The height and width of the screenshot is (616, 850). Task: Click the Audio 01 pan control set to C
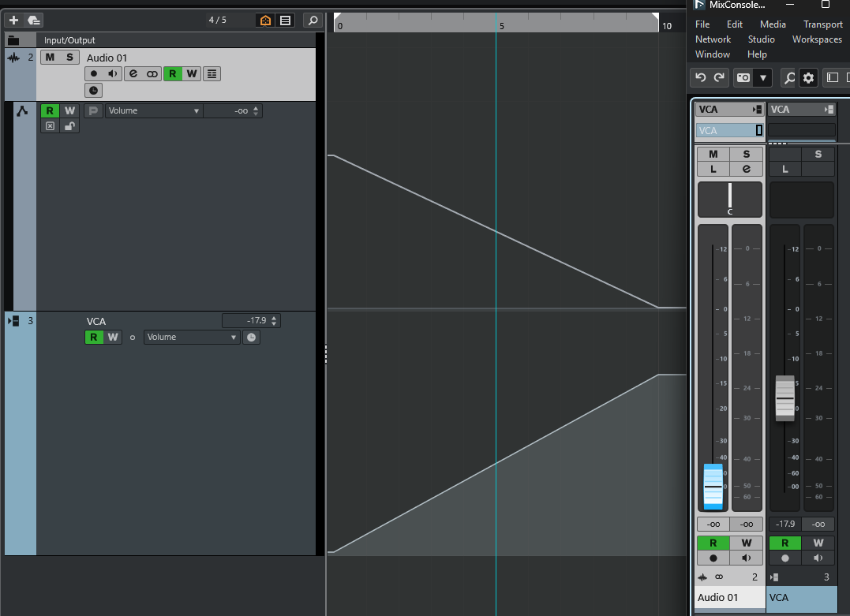(730, 200)
